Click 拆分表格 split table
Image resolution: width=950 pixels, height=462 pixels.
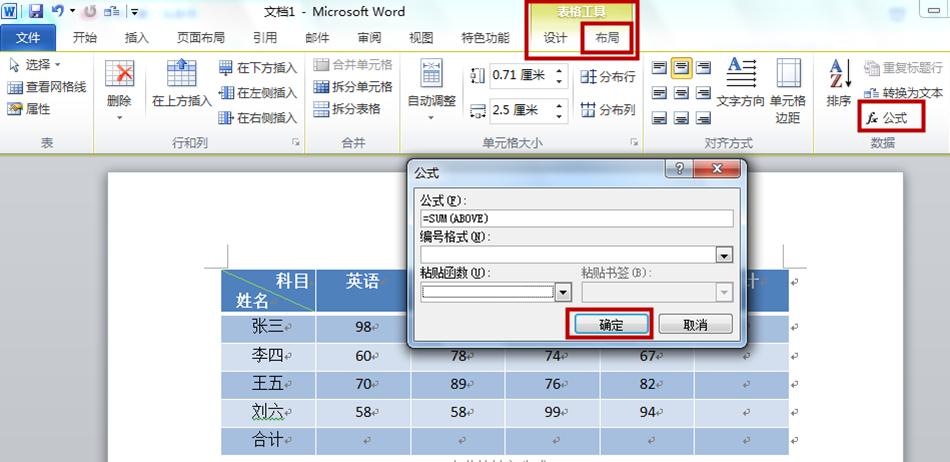coord(347,109)
